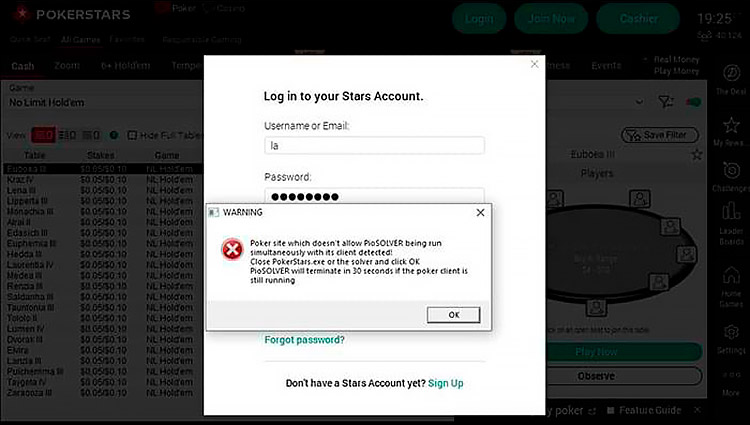Screen dimensions: 750x425
Task: Click the Forgot password link
Action: coord(304,340)
